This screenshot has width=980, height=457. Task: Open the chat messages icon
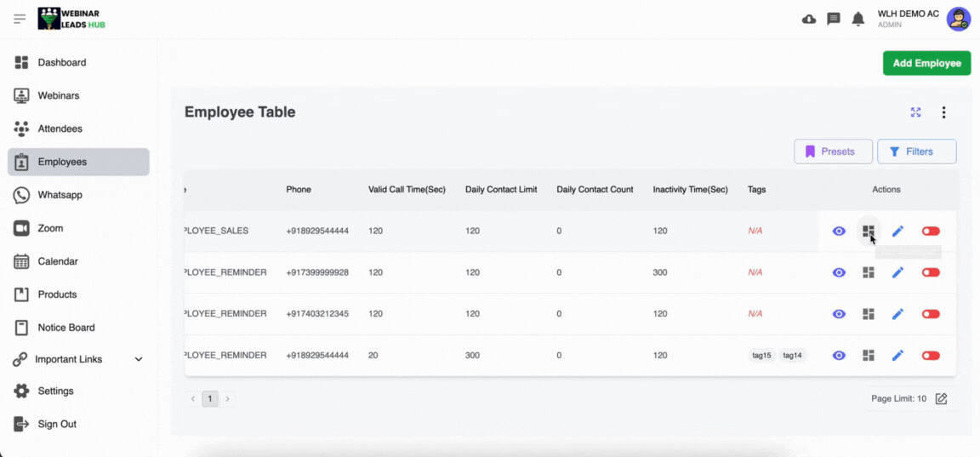click(834, 19)
